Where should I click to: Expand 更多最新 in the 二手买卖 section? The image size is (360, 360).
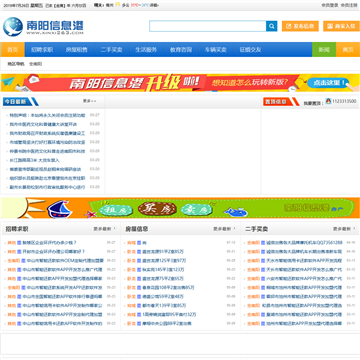point(345,229)
